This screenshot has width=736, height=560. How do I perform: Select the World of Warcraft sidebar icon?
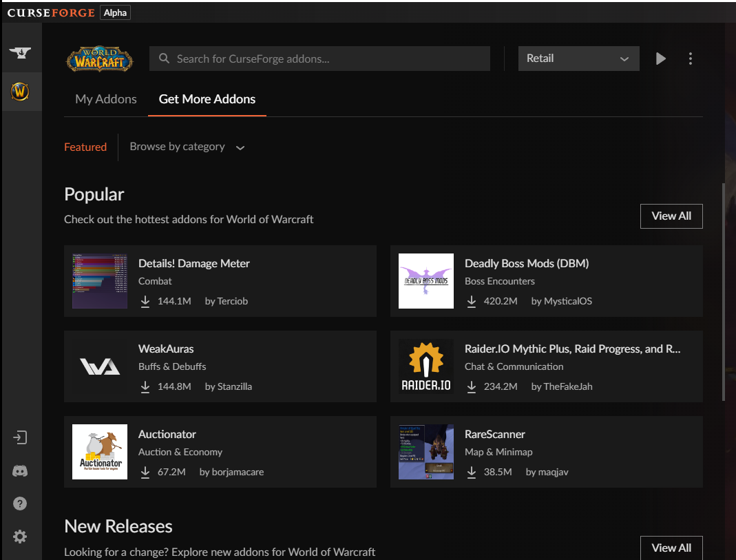coord(20,92)
